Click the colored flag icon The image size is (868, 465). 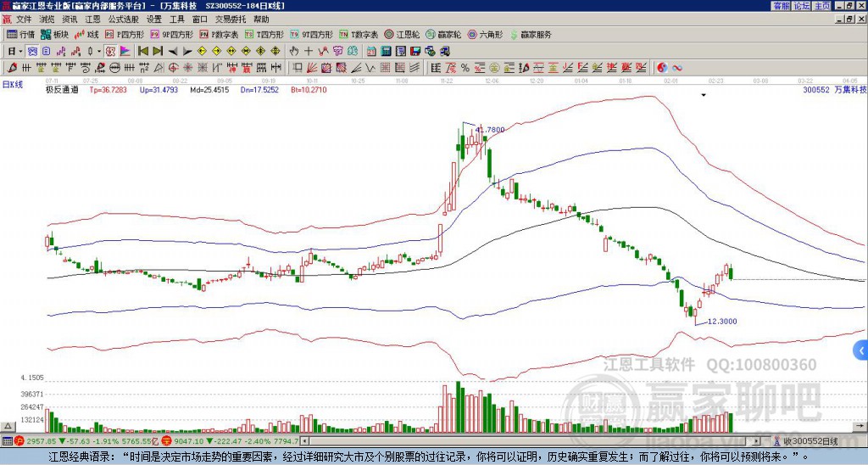pos(125,52)
